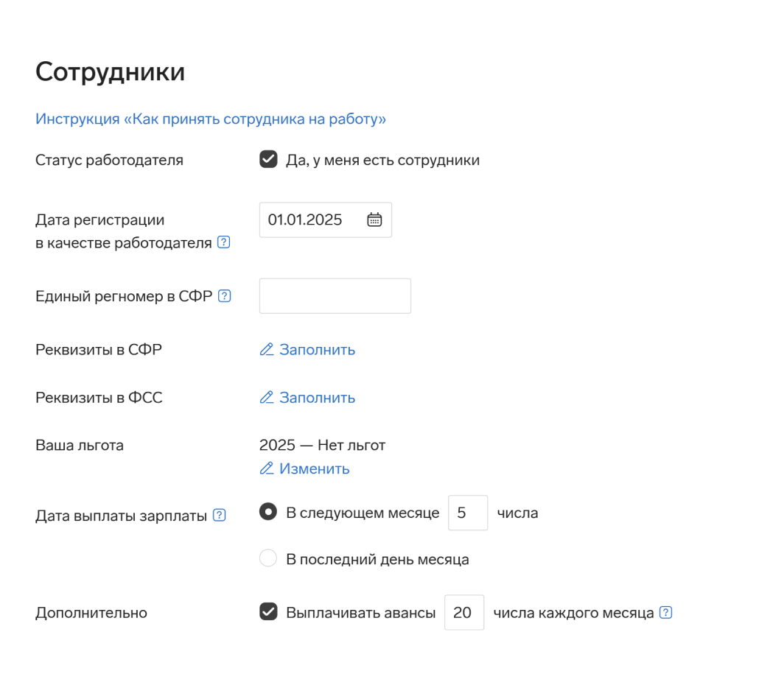784x685 pixels.
Task: Click advance day field showing 20
Action: (x=464, y=613)
